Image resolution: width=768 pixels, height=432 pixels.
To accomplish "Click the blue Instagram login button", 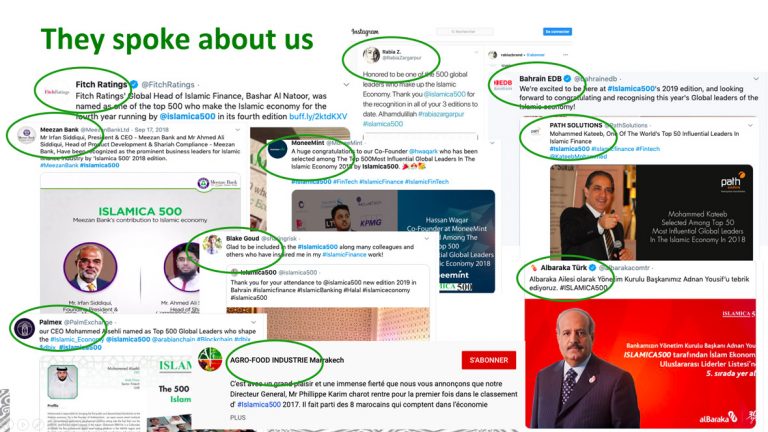I will (557, 31).
